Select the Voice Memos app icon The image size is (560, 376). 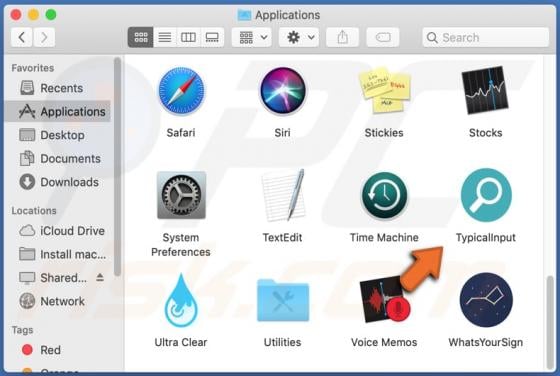(x=385, y=299)
